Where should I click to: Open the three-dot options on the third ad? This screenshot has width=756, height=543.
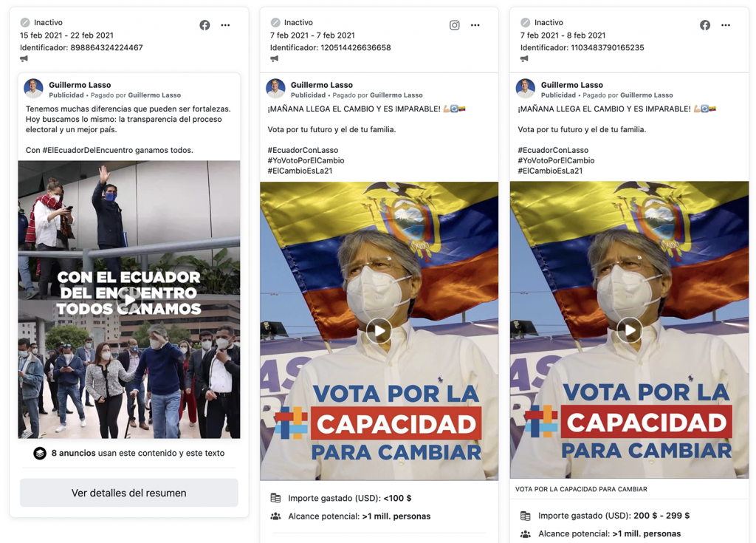(726, 25)
